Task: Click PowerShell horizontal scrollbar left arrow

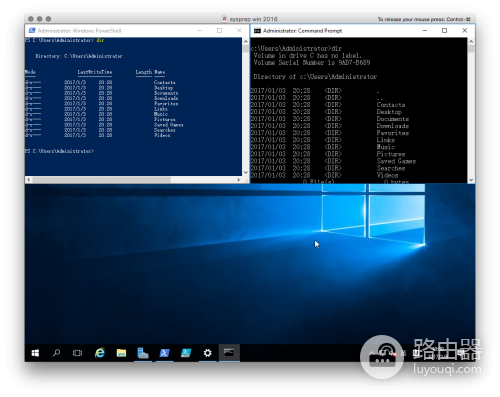Action: 29,180
